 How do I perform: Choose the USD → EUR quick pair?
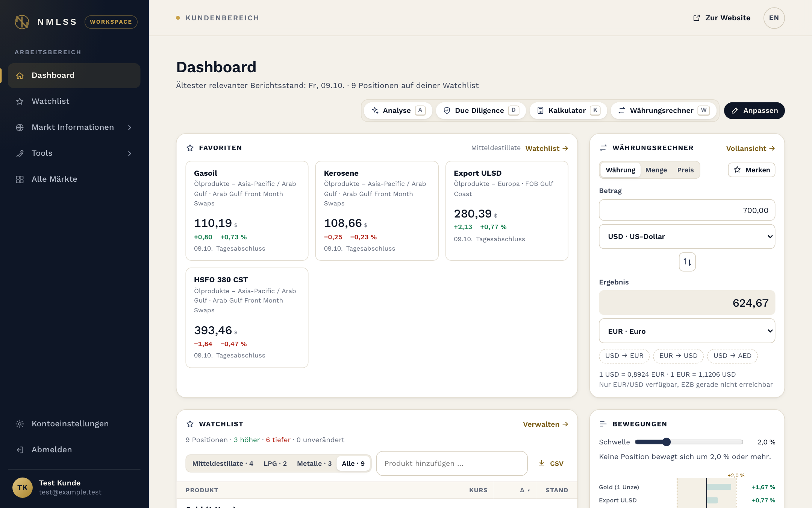pyautogui.click(x=624, y=356)
